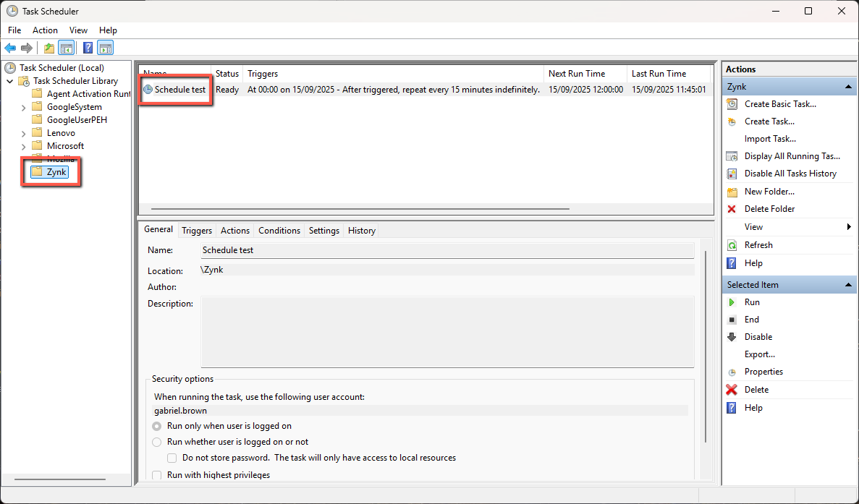The image size is (859, 504).
Task: Switch to the History tab
Action: click(362, 231)
